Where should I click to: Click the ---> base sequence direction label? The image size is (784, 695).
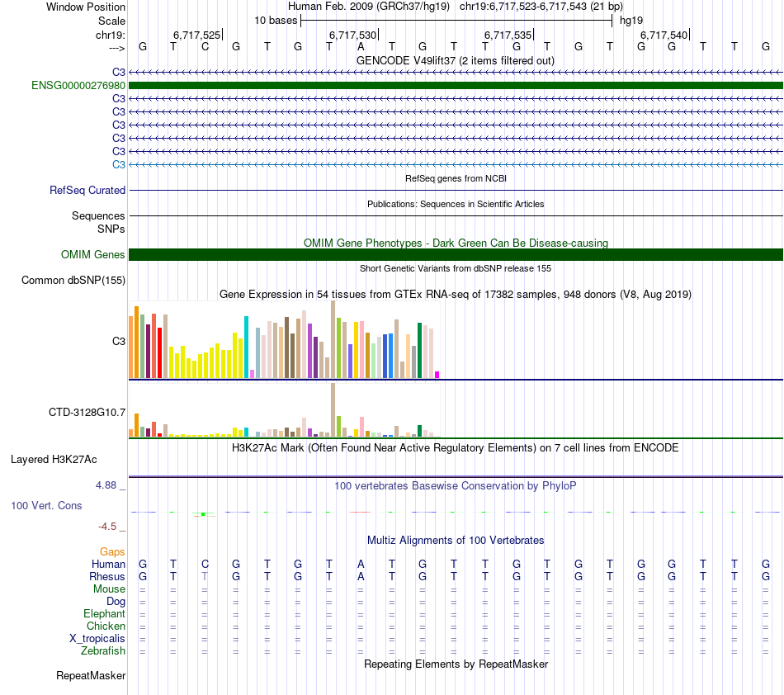(x=116, y=48)
